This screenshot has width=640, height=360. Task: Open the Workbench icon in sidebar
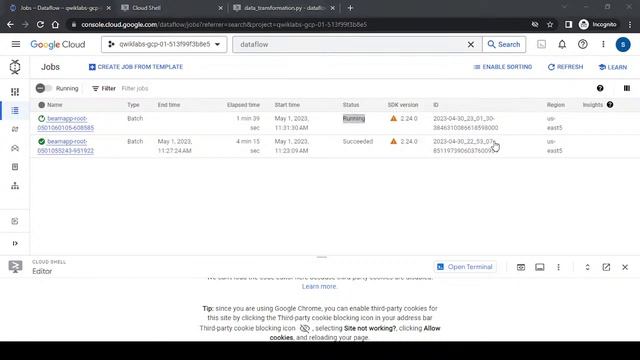(15, 148)
